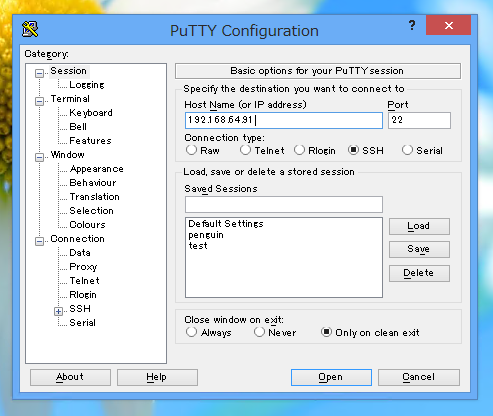Open the Keyboard settings category
Viewport: 493px width, 416px height.
pyautogui.click(x=91, y=113)
